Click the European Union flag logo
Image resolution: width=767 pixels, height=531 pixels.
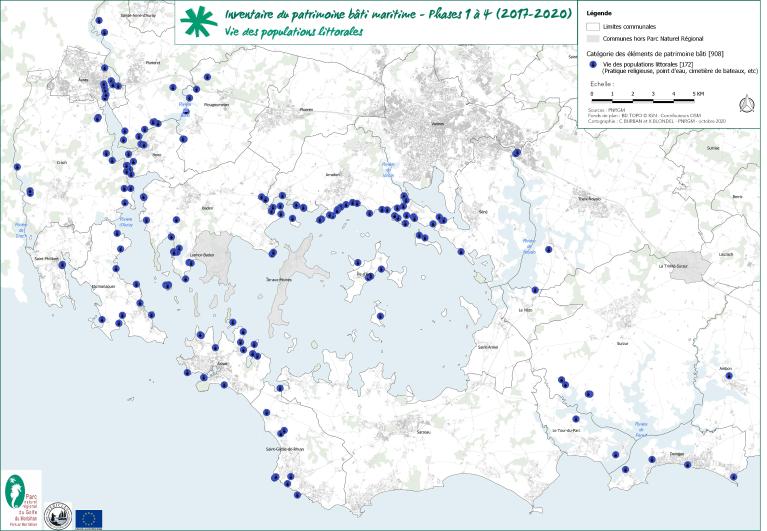(89, 516)
